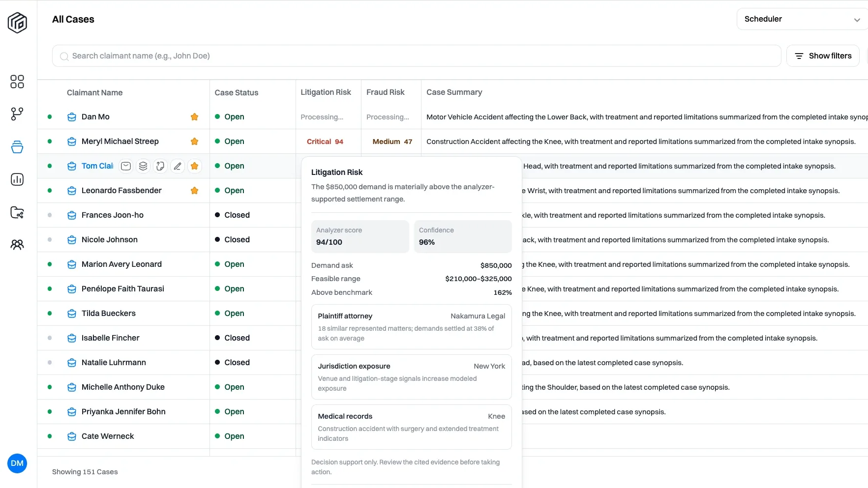The height and width of the screenshot is (488, 868).
Task: Open Priyanka Jennifer Bohn's case
Action: click(123, 412)
